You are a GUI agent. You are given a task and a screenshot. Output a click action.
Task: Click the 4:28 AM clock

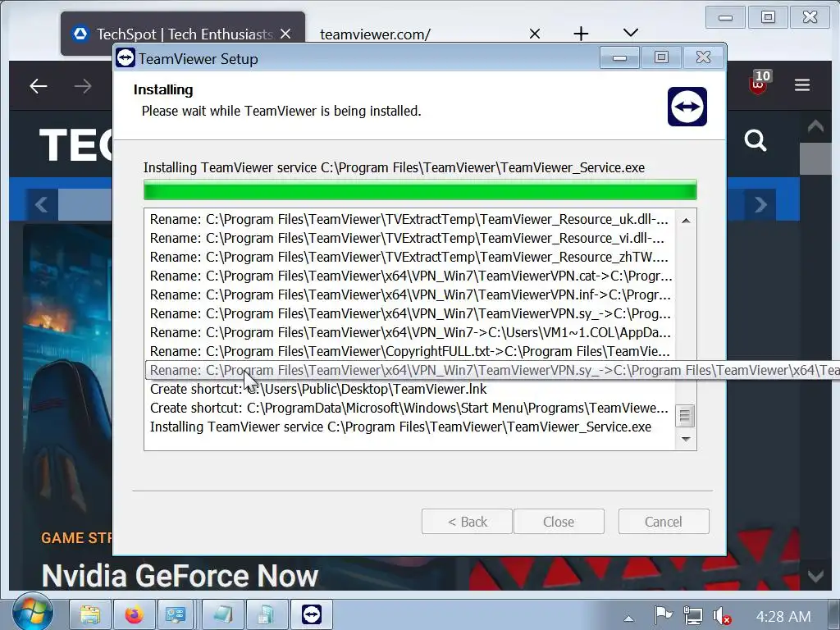tap(783, 617)
